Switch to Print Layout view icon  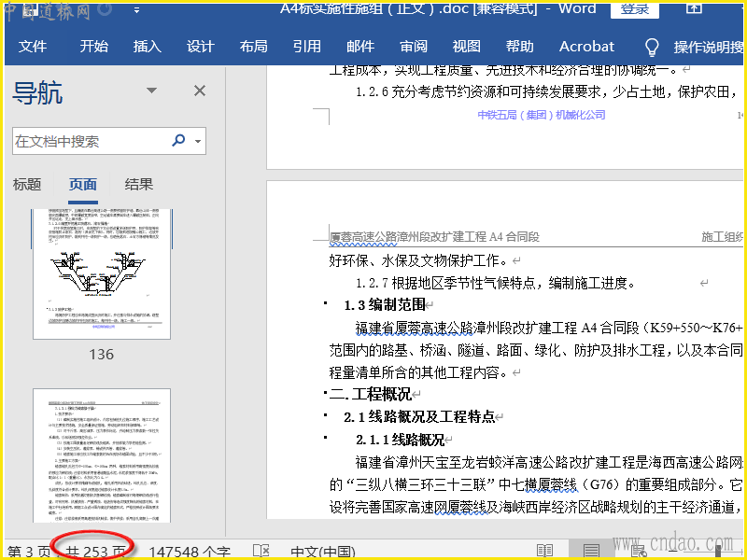tap(591, 551)
